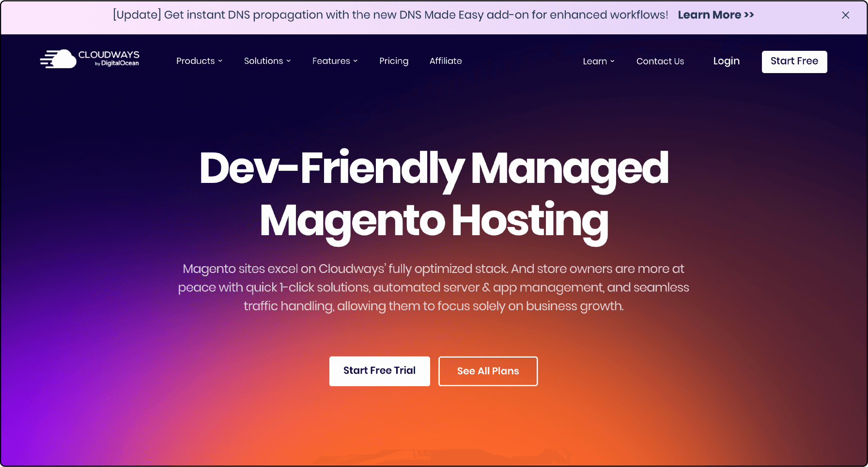This screenshot has width=868, height=467.
Task: Open the Affiliate page
Action: click(x=446, y=61)
